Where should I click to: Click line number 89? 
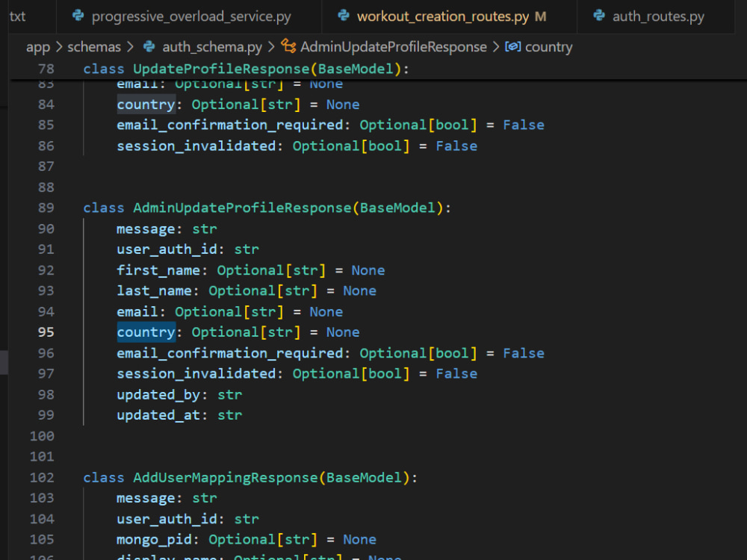pos(46,208)
